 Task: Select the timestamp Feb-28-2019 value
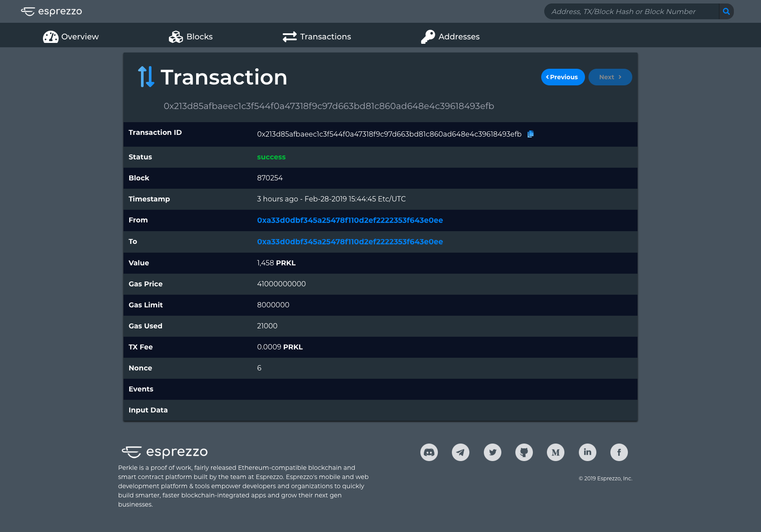[331, 199]
